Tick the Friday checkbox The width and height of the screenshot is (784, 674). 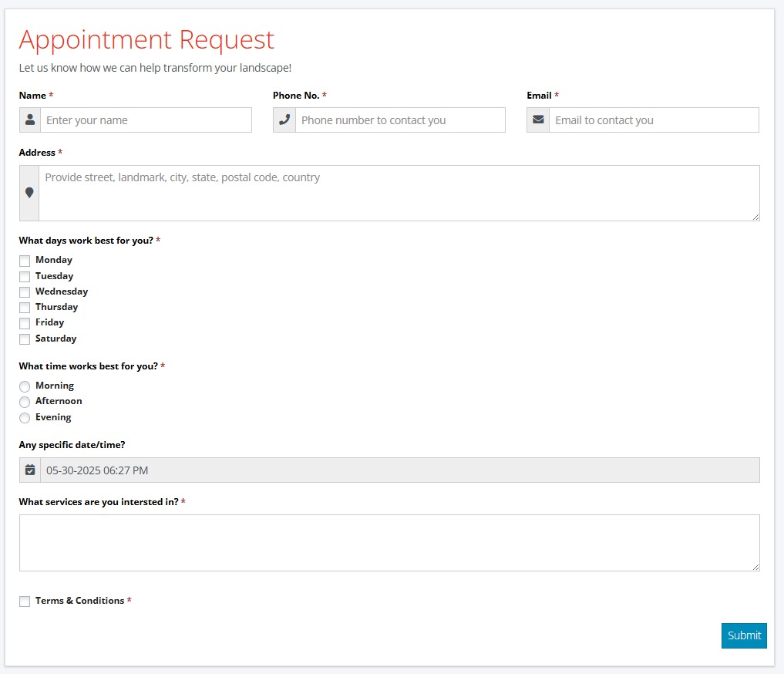pyautogui.click(x=25, y=323)
